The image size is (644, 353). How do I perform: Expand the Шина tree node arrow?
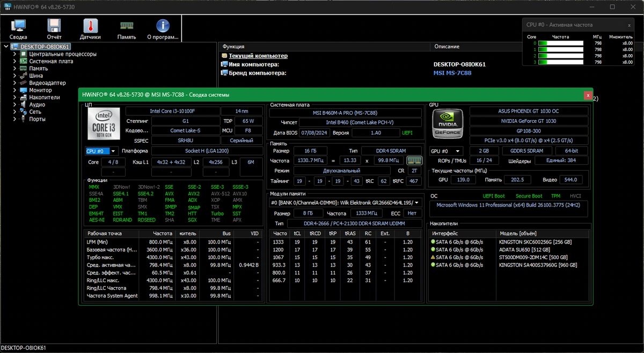(x=15, y=76)
